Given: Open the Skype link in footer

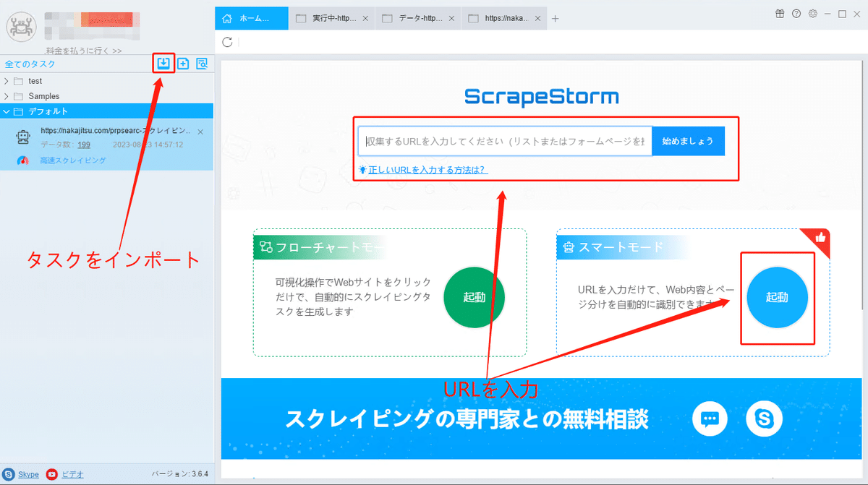Looking at the screenshot, I should 28,475.
